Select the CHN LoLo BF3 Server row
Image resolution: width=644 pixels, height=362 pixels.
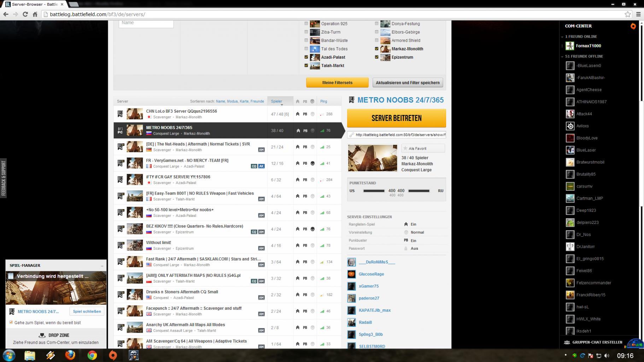pyautogui.click(x=228, y=114)
